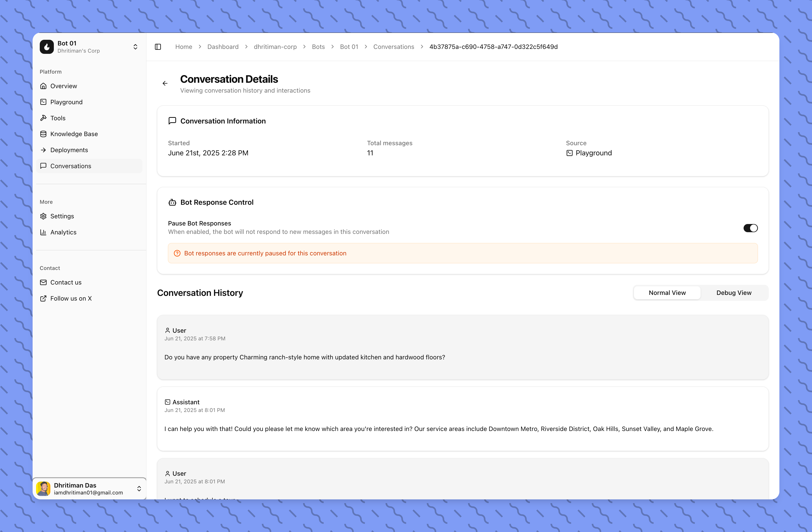
Task: Expand the Bot 01 workspace switcher
Action: click(135, 47)
